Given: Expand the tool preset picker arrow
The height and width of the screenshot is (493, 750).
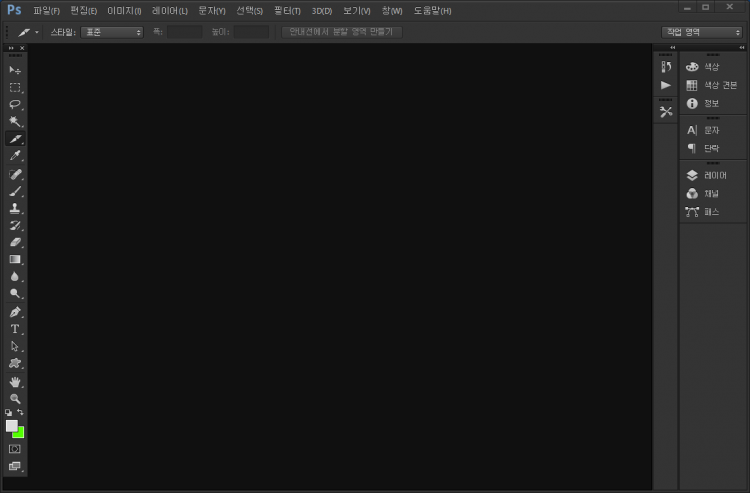Looking at the screenshot, I should click(x=37, y=32).
